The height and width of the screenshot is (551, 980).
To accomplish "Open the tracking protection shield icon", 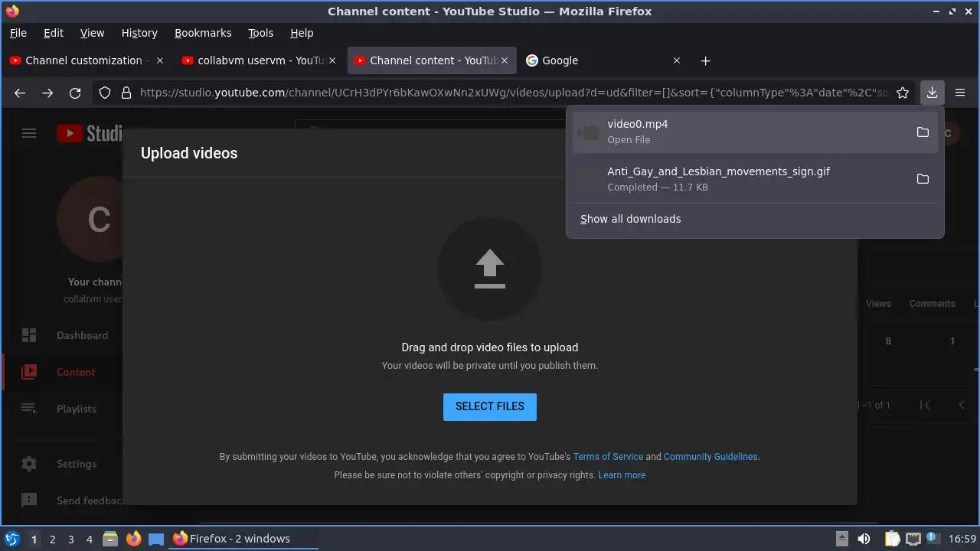I will tap(105, 93).
